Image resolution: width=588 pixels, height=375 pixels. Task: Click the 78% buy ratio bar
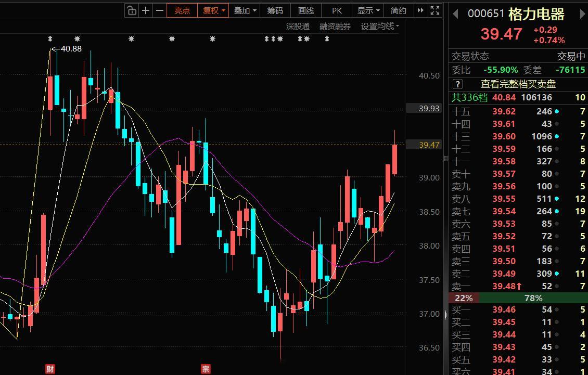[533, 298]
